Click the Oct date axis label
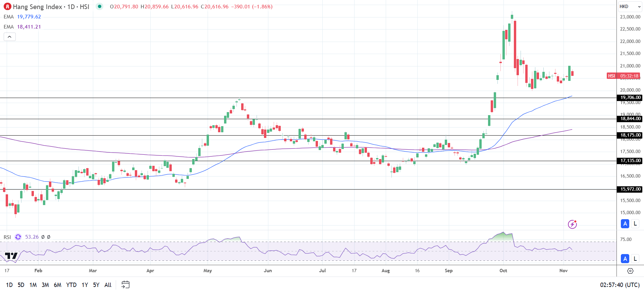This screenshot has width=644, height=292. (x=503, y=271)
